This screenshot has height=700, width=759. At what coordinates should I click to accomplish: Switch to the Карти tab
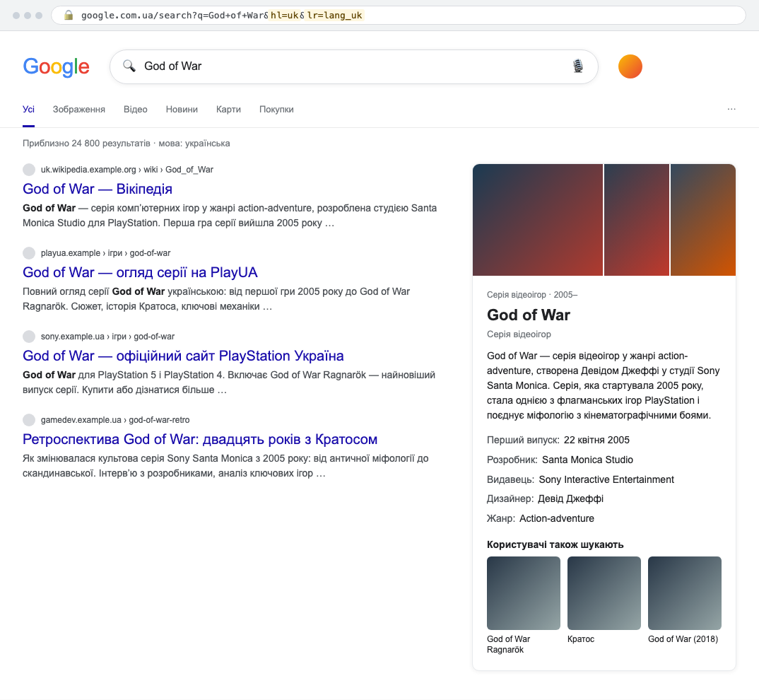pos(228,110)
